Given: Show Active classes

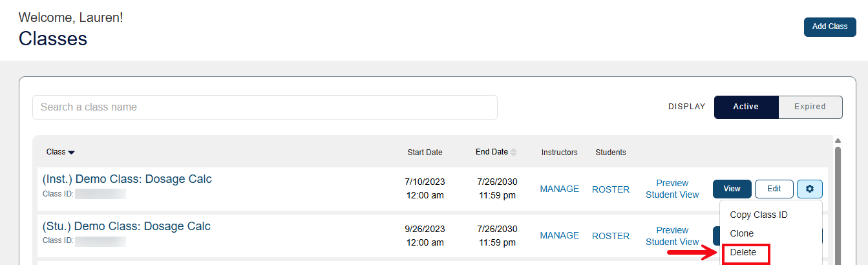Looking at the screenshot, I should click(x=746, y=107).
